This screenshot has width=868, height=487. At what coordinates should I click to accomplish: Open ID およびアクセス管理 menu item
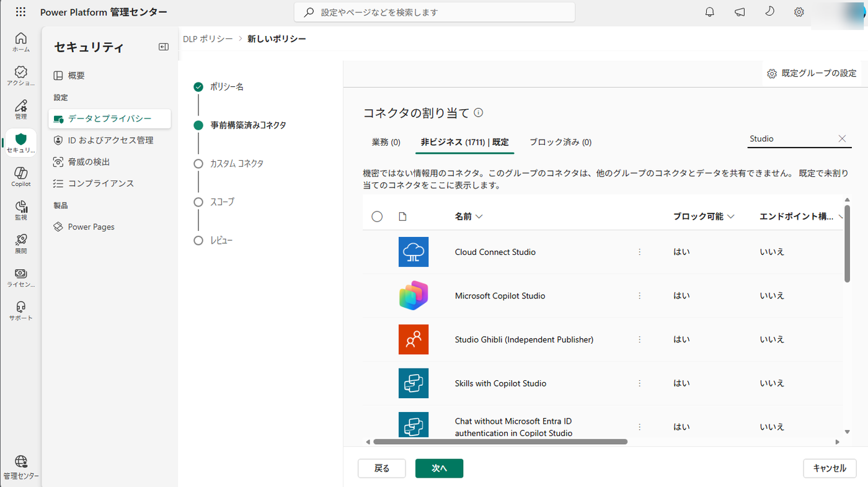110,140
